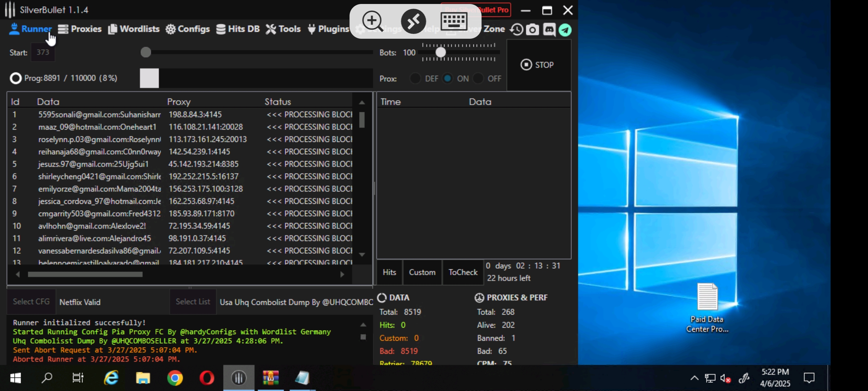Screen dimensions: 868x391
Task: Open Discord icon link
Action: 549,30
